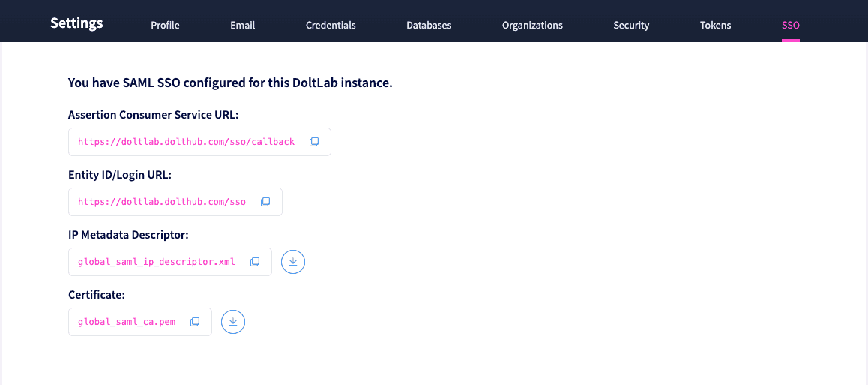Copy the Assertion Consumer Service URL
868x385 pixels.
tap(314, 142)
